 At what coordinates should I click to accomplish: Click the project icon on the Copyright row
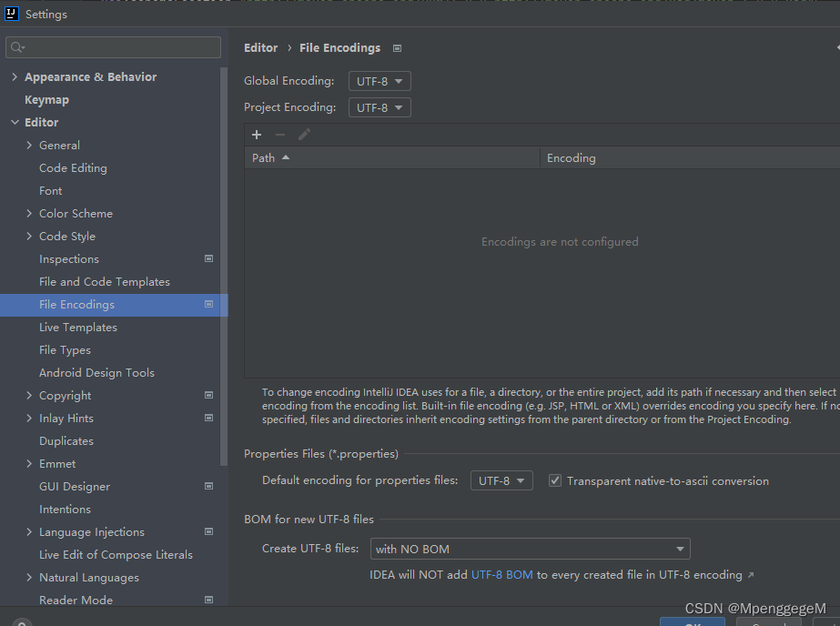pos(209,395)
